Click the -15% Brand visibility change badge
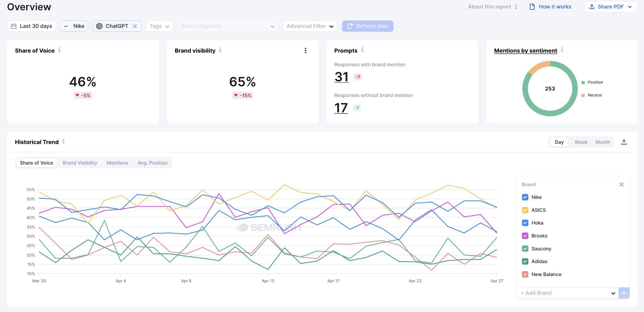 tap(242, 96)
